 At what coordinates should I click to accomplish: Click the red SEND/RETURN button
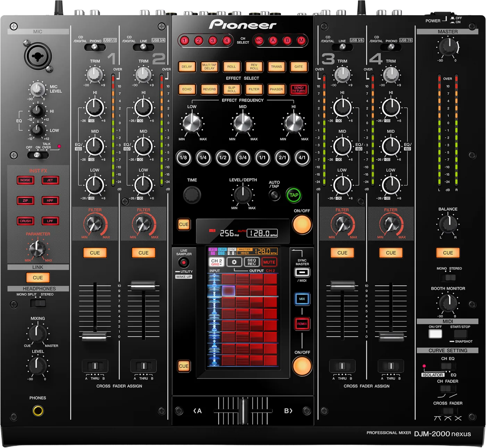[x=299, y=89]
